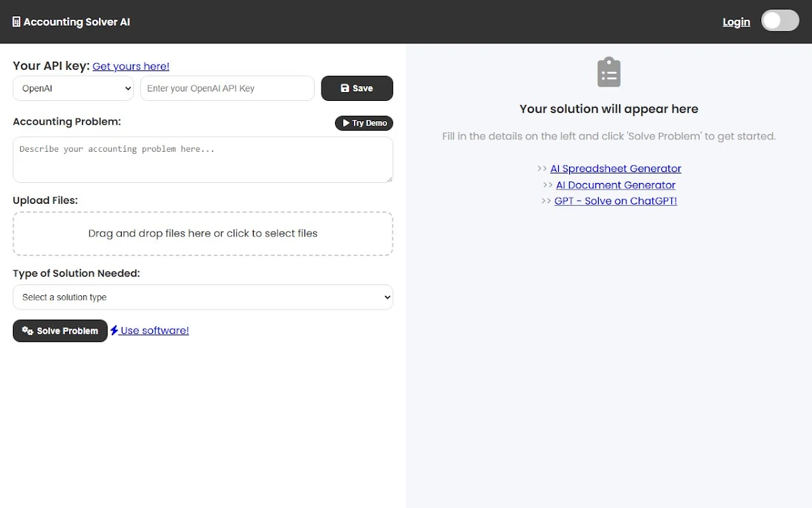Screen dimensions: 812x508
Task: Open the 'Select a solution type' dropdown
Action: click(203, 297)
